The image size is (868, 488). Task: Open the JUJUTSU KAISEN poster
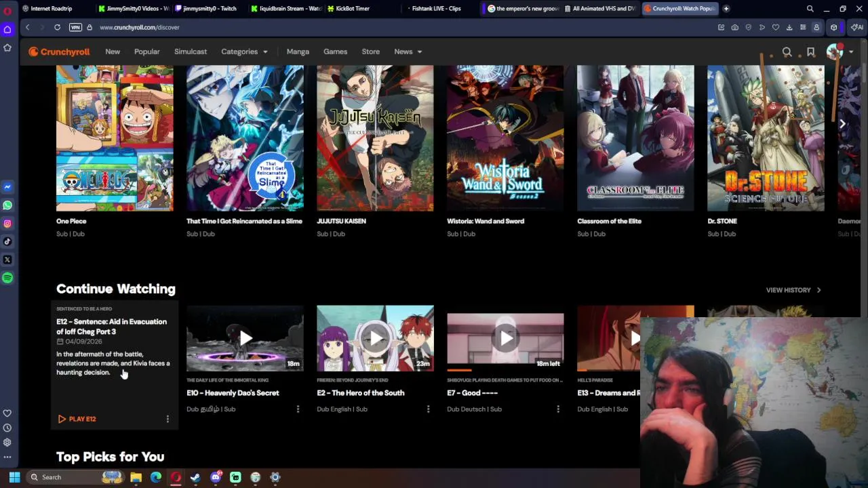[x=375, y=138]
